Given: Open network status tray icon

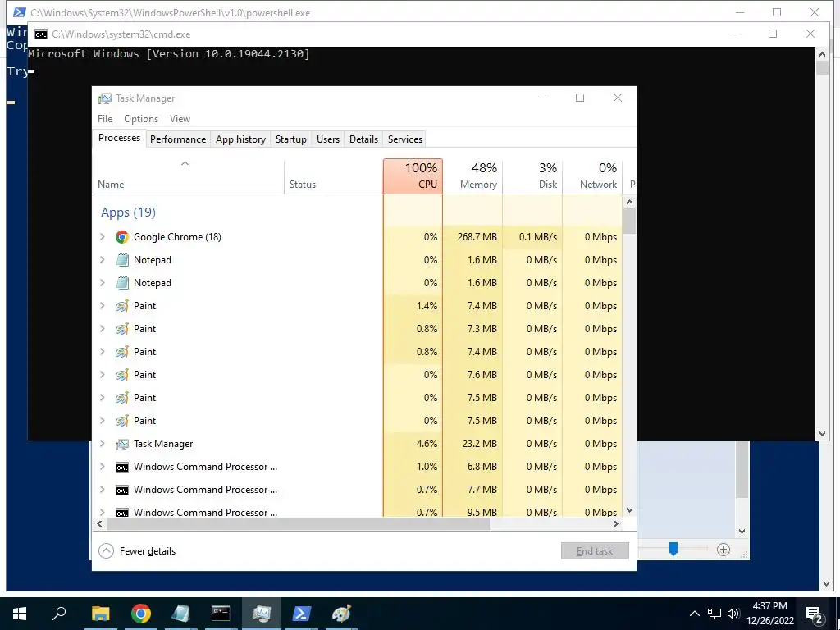Looking at the screenshot, I should click(x=714, y=614).
